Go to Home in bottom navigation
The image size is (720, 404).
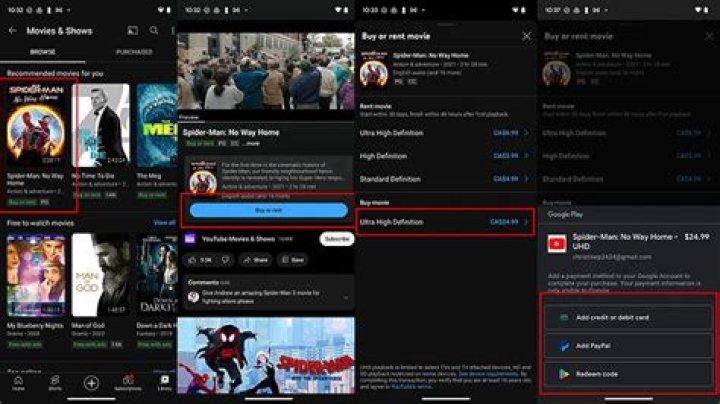pos(18,383)
